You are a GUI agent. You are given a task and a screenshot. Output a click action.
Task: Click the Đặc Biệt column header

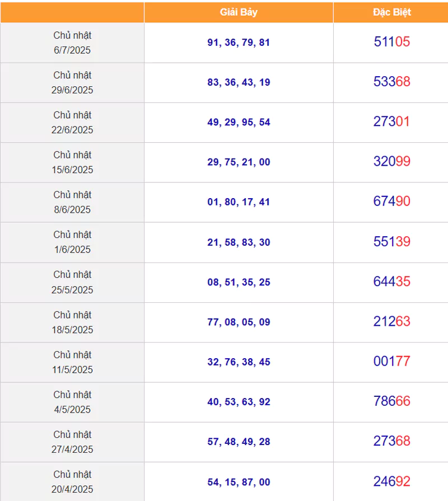[x=391, y=12]
